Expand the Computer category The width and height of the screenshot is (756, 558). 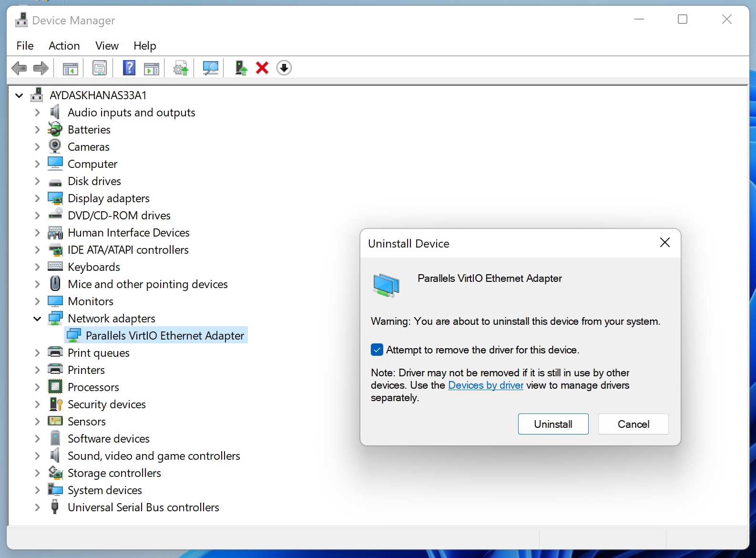tap(37, 164)
